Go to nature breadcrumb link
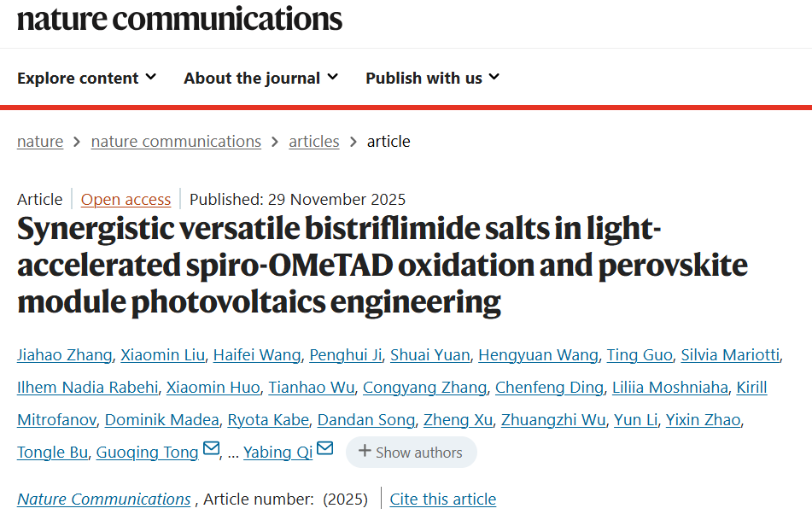This screenshot has width=812, height=520. (x=40, y=142)
